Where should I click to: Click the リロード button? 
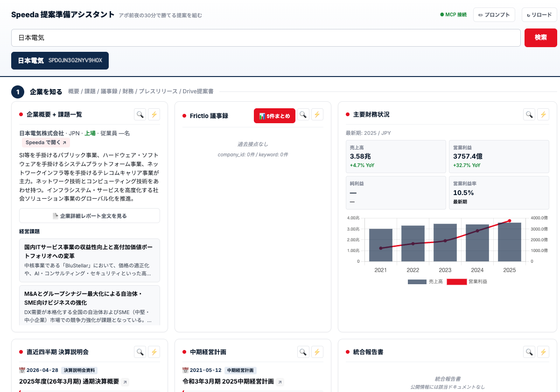539,14
